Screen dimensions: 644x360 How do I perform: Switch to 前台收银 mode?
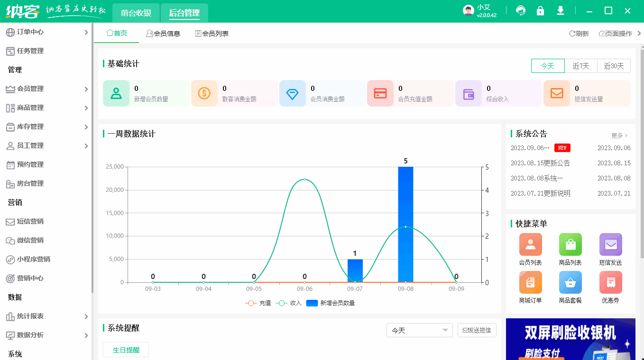coord(137,13)
